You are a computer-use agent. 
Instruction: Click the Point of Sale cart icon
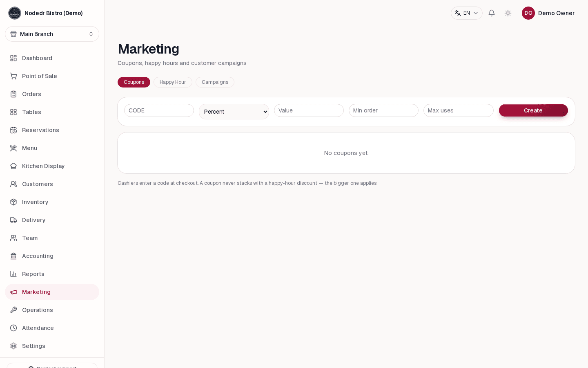(x=13, y=76)
